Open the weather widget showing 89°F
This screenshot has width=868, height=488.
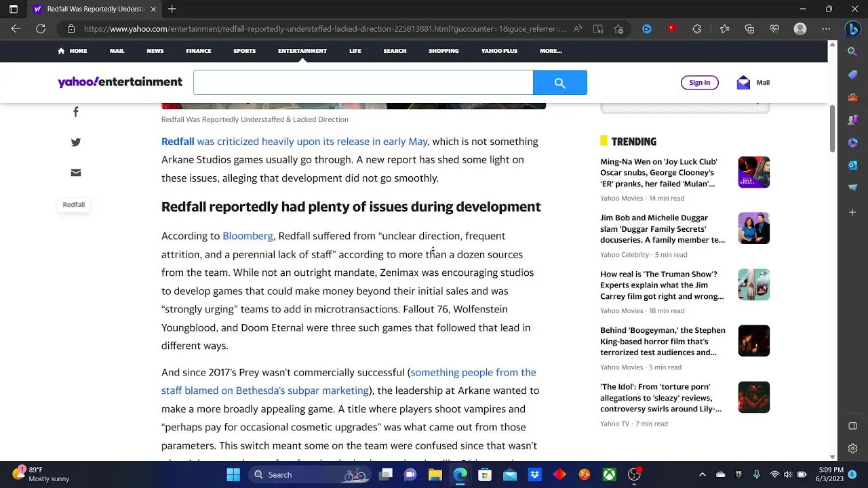[x=42, y=474]
